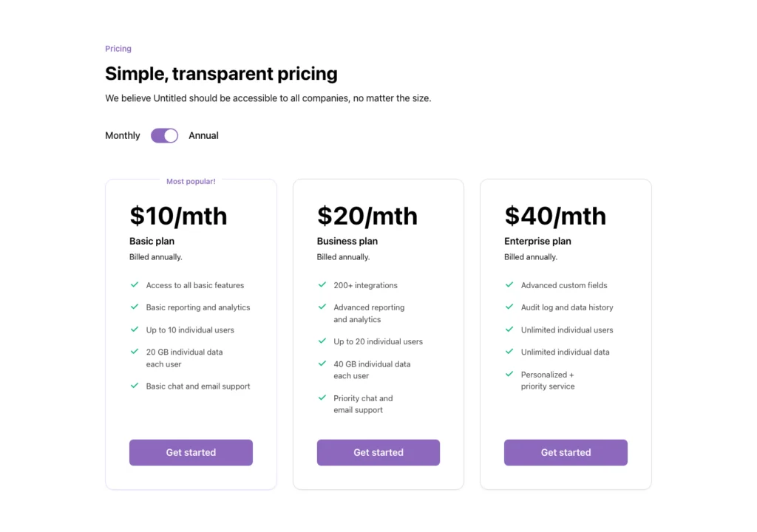The height and width of the screenshot is (532, 757).
Task: Click the checkmark next to Basic reporting and analytics
Action: click(x=135, y=307)
